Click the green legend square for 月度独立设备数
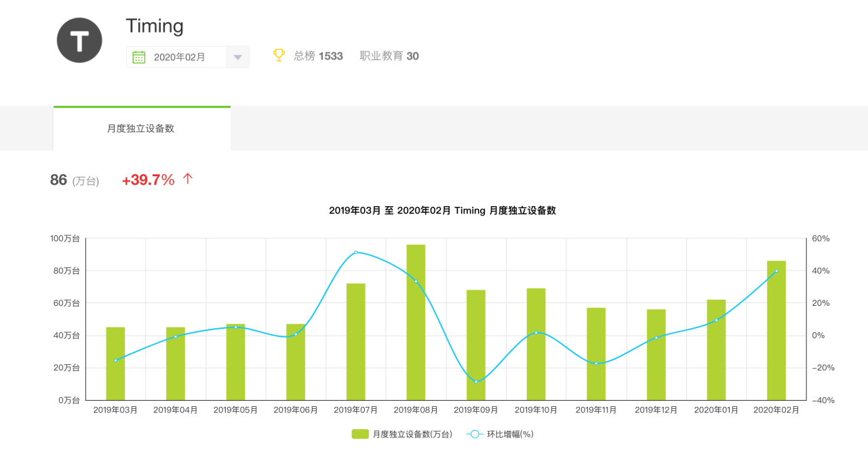Image resolution: width=868 pixels, height=455 pixels. tap(359, 433)
